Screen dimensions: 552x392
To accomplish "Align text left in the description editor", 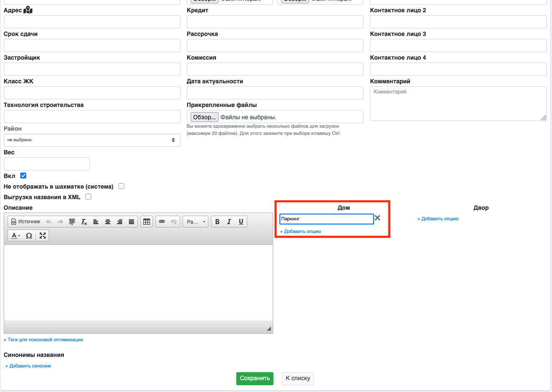I will click(96, 222).
